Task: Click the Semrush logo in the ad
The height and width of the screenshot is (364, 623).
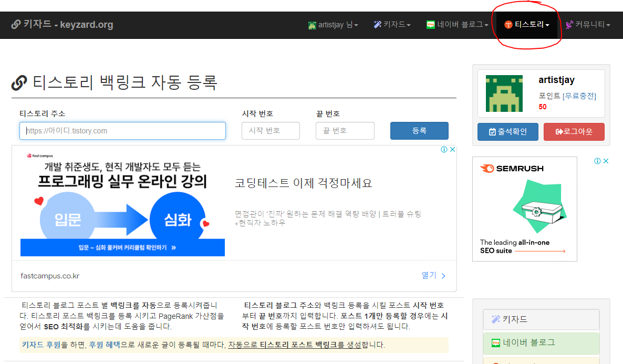Action: [x=512, y=169]
